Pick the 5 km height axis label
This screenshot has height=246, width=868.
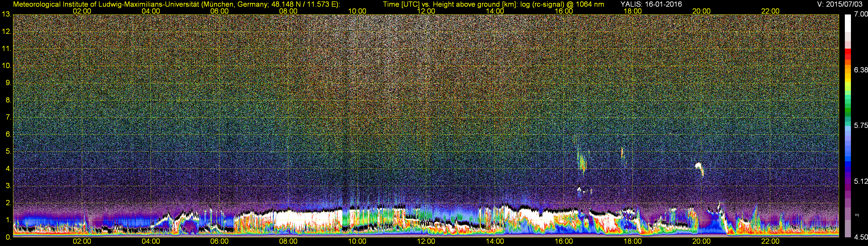(x=8, y=152)
